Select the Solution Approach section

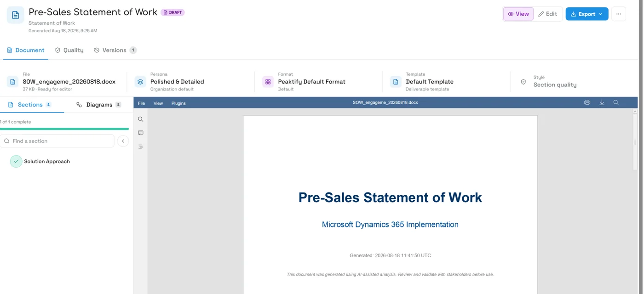pos(47,161)
